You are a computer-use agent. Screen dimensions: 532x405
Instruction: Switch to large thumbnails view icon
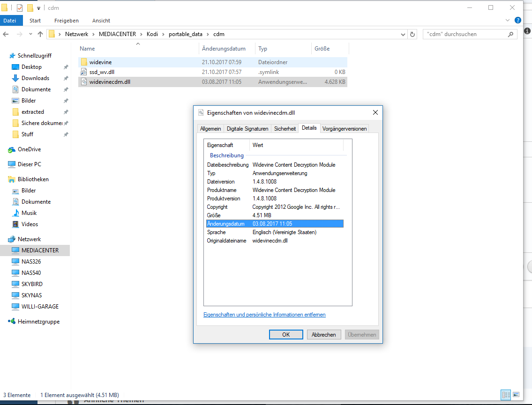click(516, 395)
